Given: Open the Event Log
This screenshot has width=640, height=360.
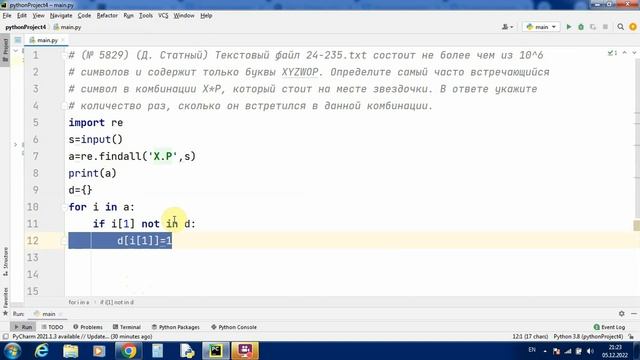Looking at the screenshot, I should click(609, 327).
